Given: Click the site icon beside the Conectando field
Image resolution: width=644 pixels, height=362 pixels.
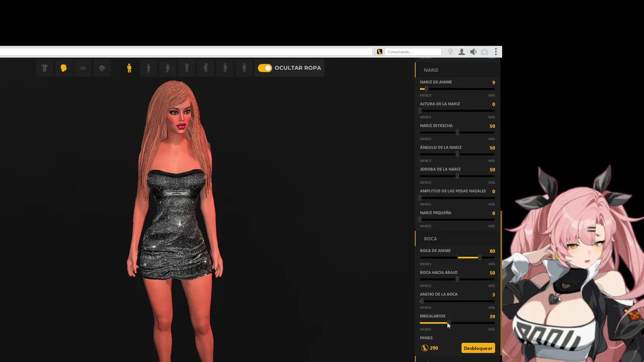Looking at the screenshot, I should (379, 52).
